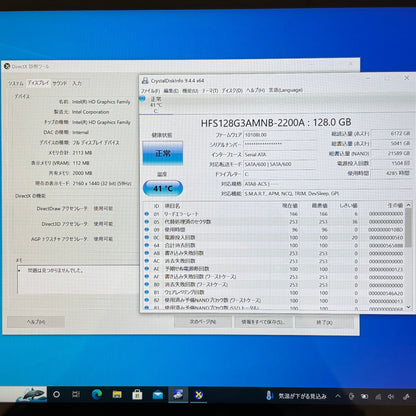Switch to the サウンド tab in DirectX tool
The height and width of the screenshot is (416, 416).
click(x=60, y=83)
